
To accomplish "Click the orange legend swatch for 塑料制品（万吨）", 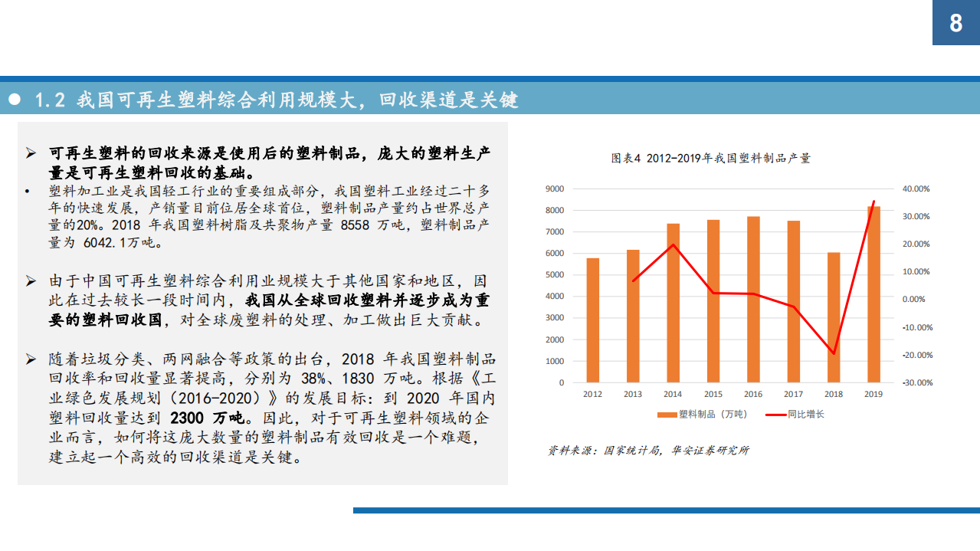I will 665,415.
